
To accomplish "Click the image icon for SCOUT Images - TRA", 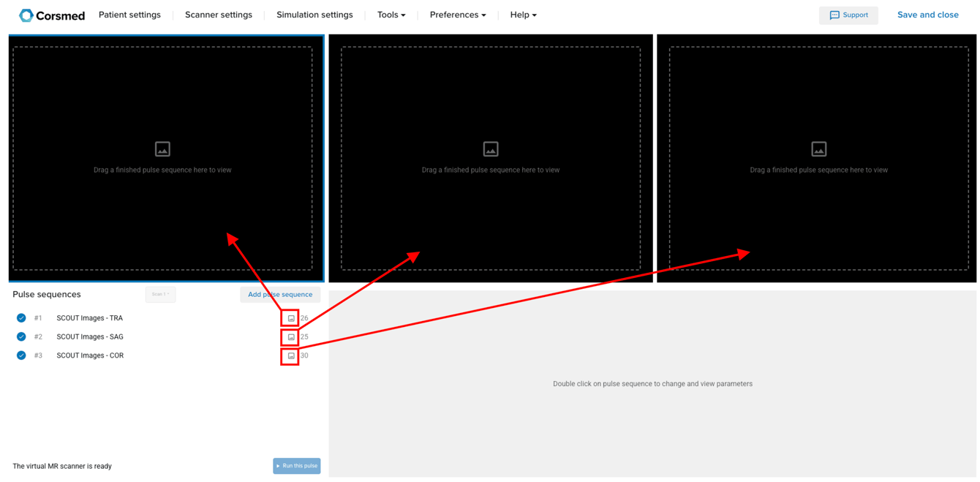I will (290, 318).
